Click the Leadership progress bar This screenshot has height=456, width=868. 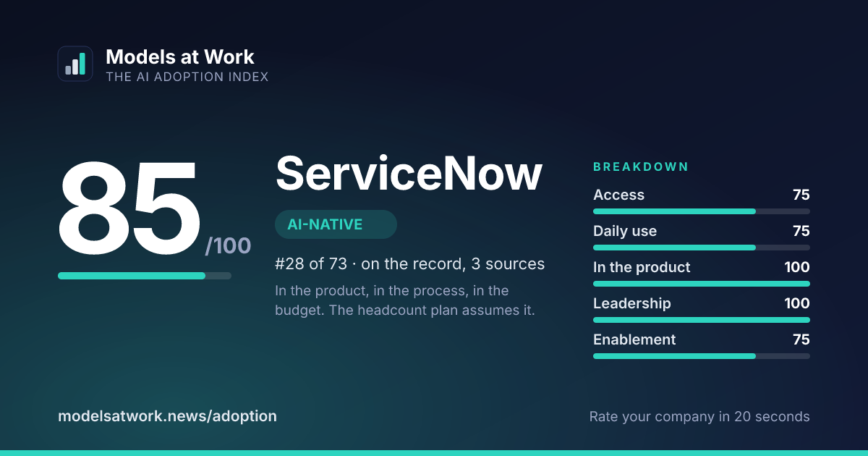[x=702, y=320]
